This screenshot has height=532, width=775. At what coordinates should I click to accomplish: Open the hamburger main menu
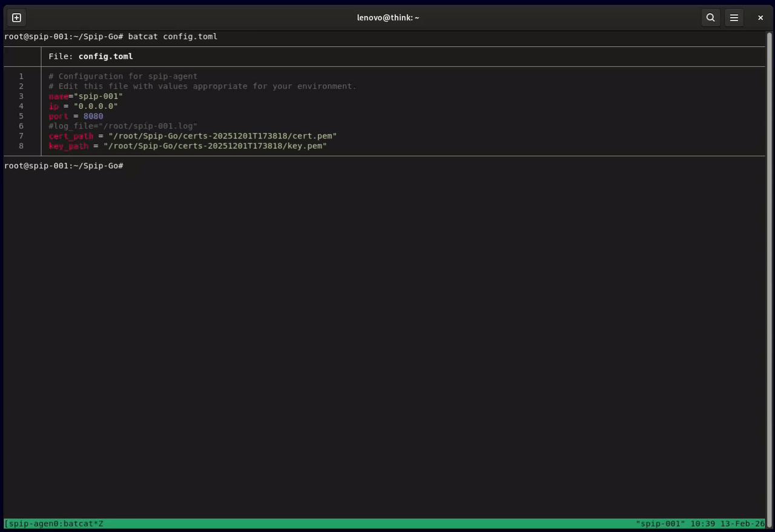tap(734, 18)
